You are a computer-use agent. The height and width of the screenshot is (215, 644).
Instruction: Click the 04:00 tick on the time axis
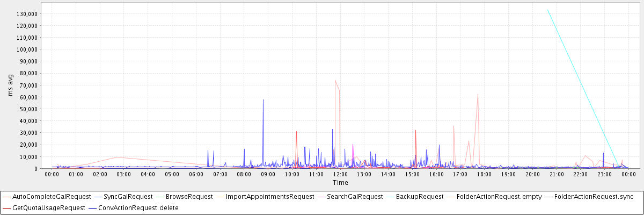pyautogui.click(x=148, y=174)
